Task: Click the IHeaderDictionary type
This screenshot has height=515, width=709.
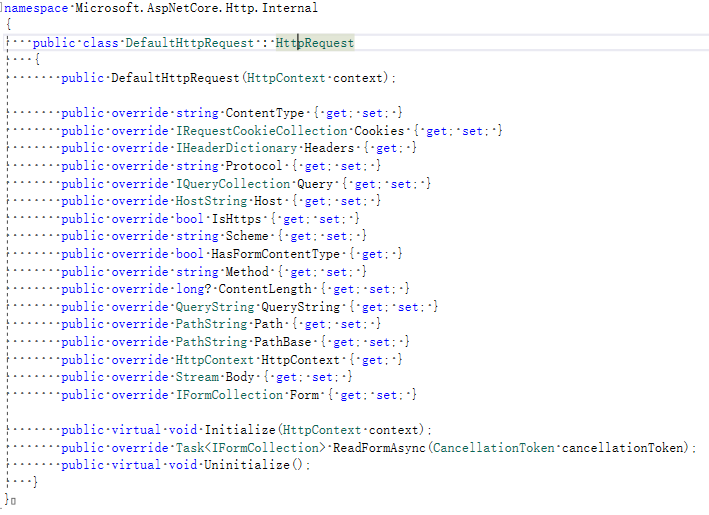Action: click(236, 148)
